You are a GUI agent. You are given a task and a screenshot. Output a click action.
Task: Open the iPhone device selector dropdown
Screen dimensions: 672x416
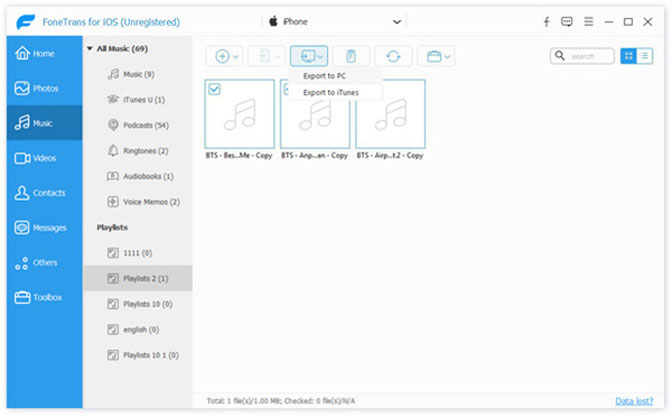(335, 21)
